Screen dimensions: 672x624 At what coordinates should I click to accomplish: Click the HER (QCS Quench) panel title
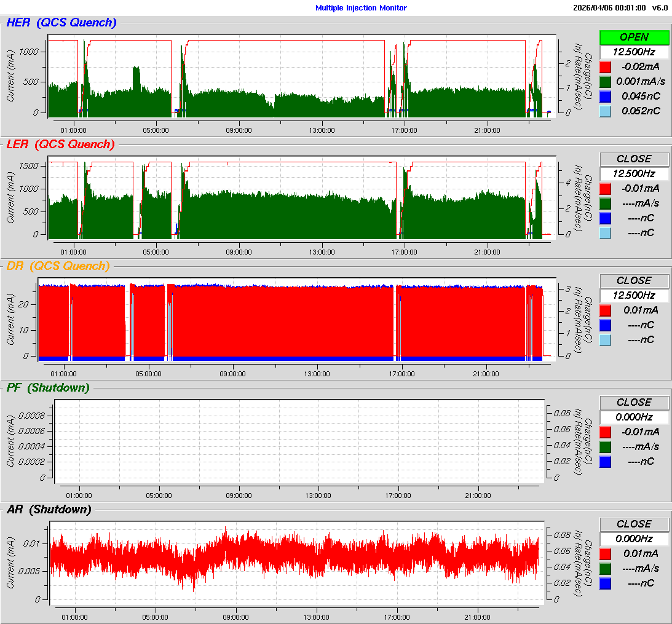pos(61,23)
